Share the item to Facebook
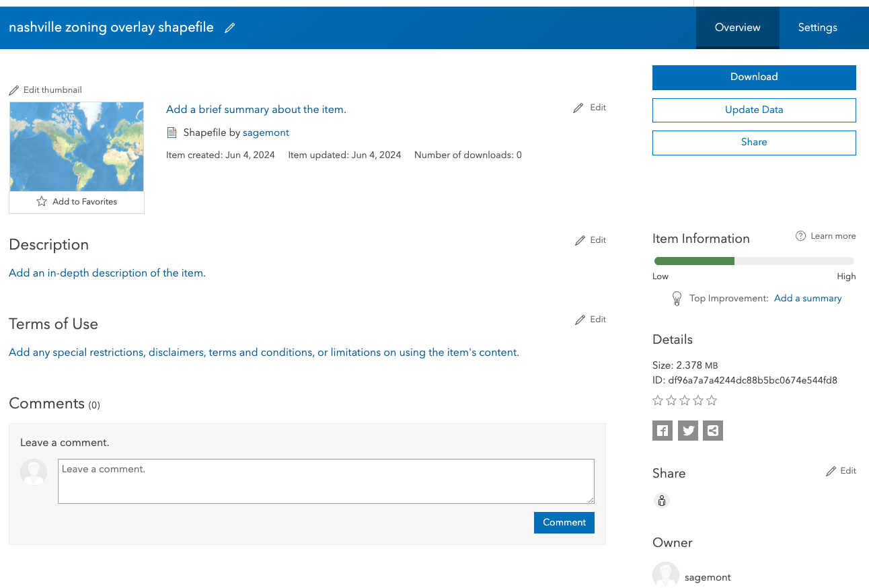The width and height of the screenshot is (869, 588). pos(662,430)
